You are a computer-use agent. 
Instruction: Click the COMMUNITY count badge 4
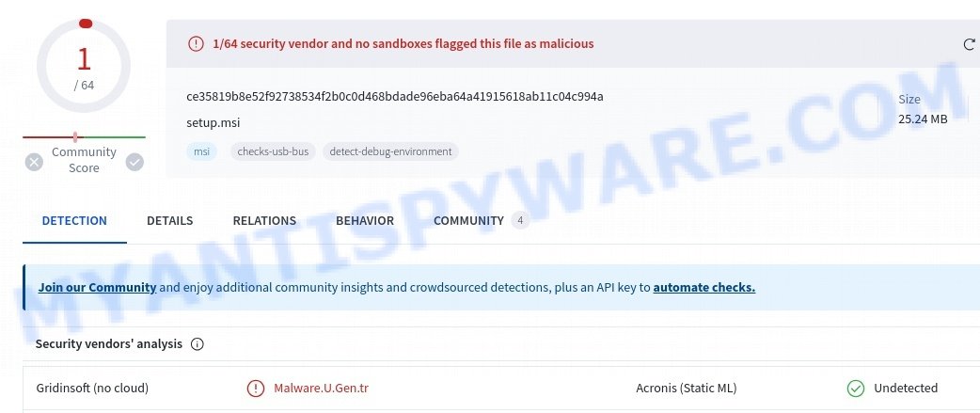(x=520, y=220)
